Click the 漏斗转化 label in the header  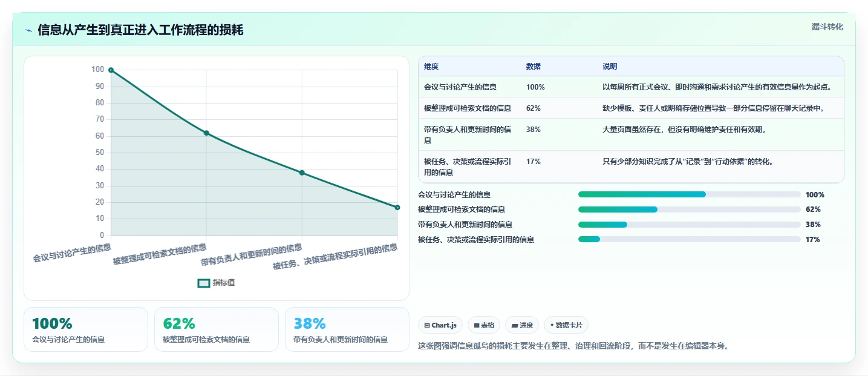pyautogui.click(x=827, y=27)
